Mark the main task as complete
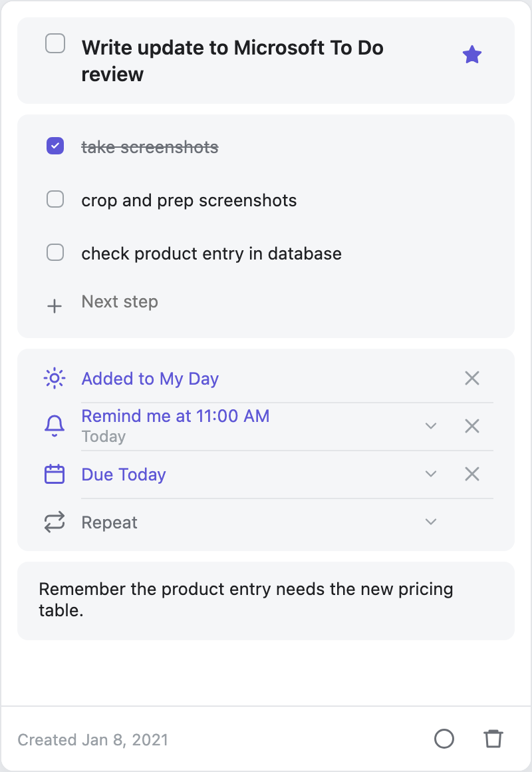The height and width of the screenshot is (772, 532). [55, 43]
